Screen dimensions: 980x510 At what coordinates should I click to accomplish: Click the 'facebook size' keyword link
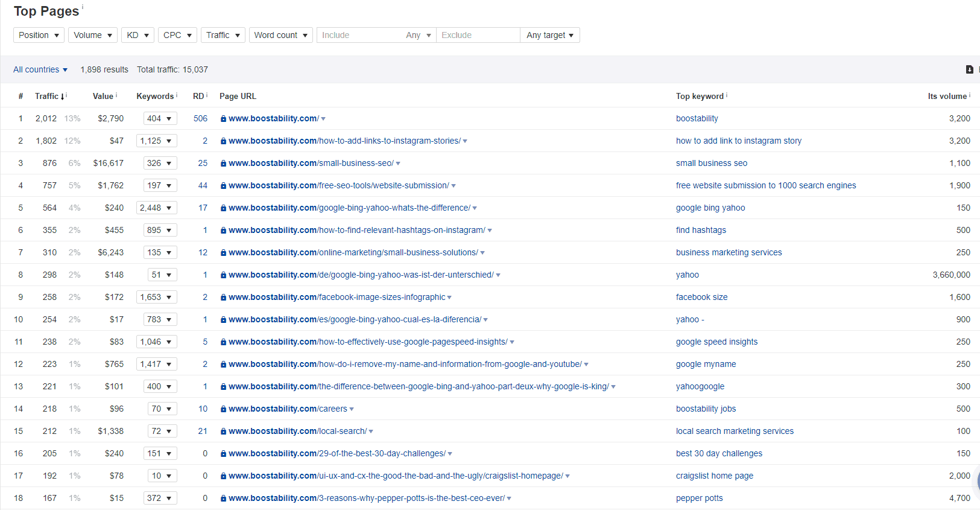(x=702, y=297)
